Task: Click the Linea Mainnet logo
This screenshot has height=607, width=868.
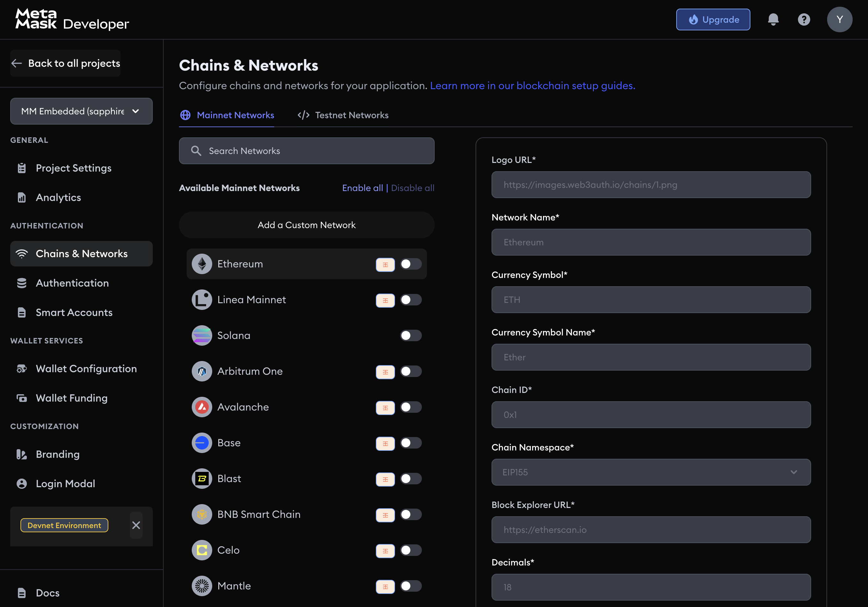Action: pos(202,300)
